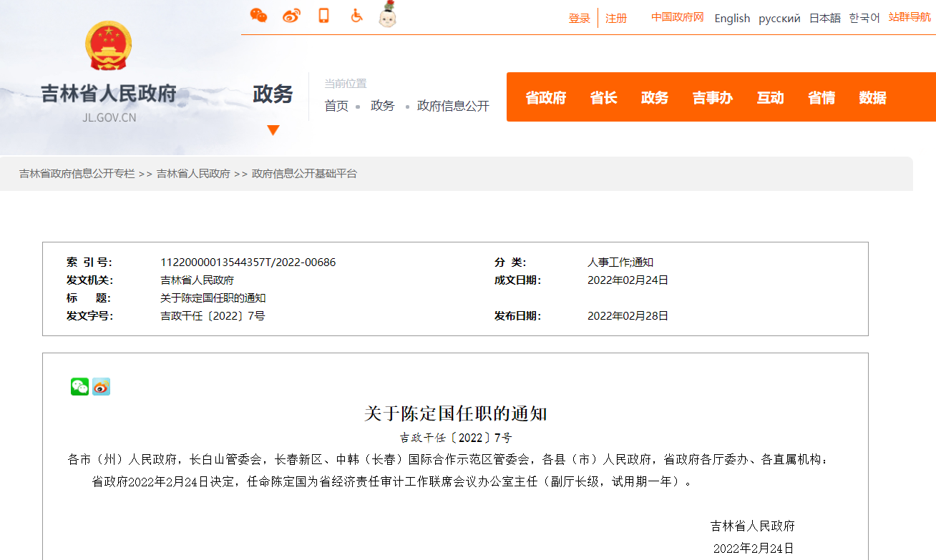
Task: Click the orange triangle under 政务
Action: coord(273,130)
